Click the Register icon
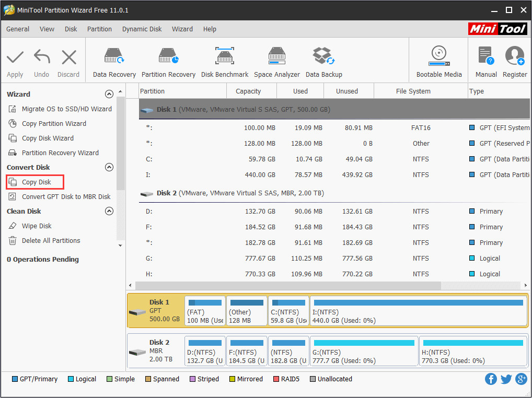The height and width of the screenshot is (398, 532). pyautogui.click(x=515, y=60)
